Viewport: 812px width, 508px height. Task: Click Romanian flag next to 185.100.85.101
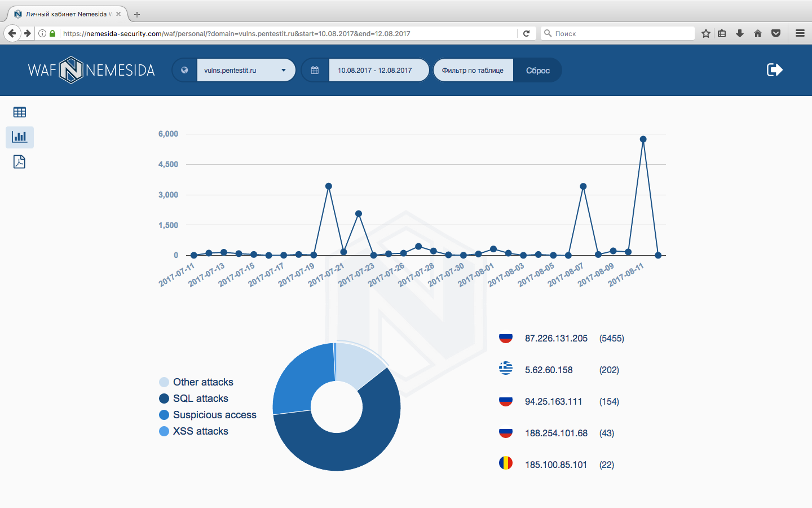(x=506, y=463)
